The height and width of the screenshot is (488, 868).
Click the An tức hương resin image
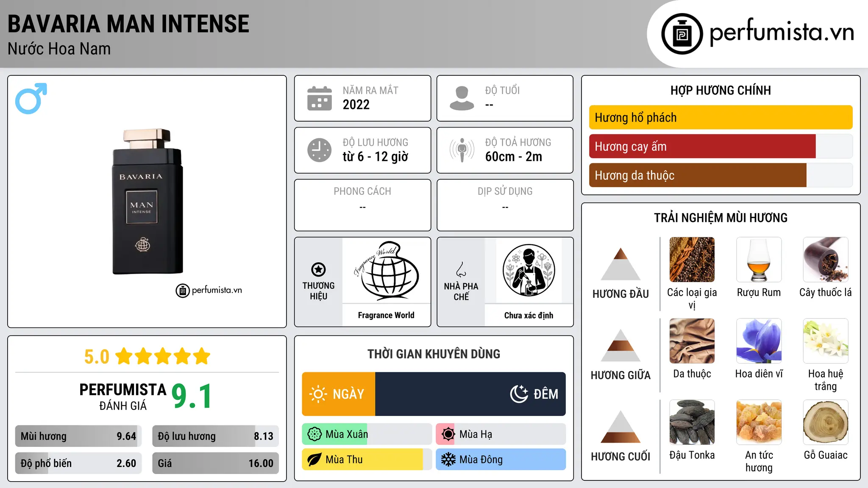pos(759,422)
